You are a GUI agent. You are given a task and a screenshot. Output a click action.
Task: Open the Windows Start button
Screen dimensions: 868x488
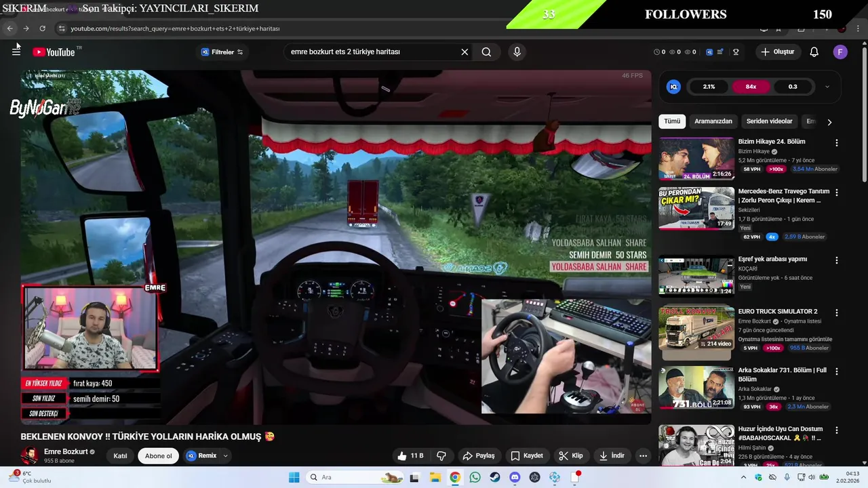click(x=294, y=477)
